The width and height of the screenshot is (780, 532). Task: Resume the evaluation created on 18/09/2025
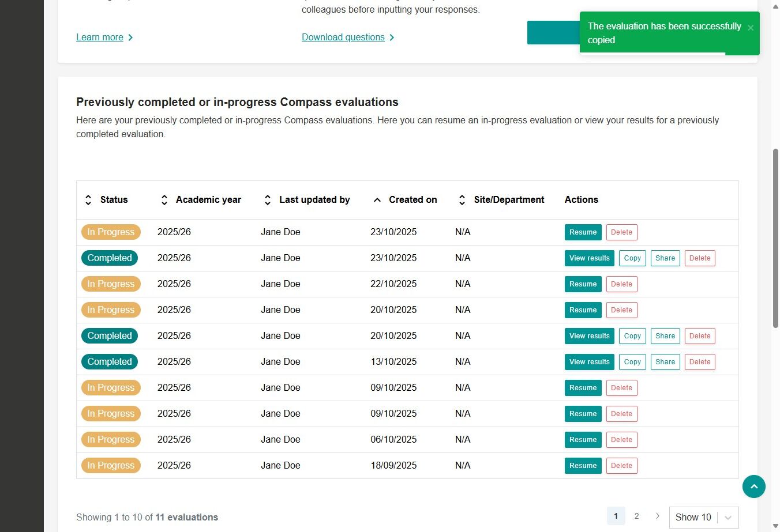(x=583, y=466)
